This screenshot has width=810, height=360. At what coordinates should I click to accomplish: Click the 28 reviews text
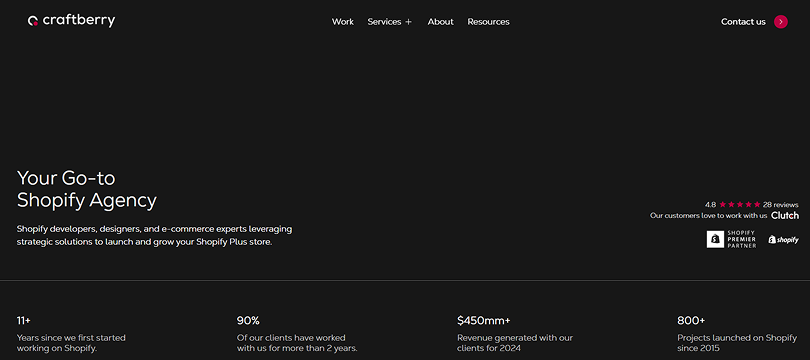[x=781, y=205]
